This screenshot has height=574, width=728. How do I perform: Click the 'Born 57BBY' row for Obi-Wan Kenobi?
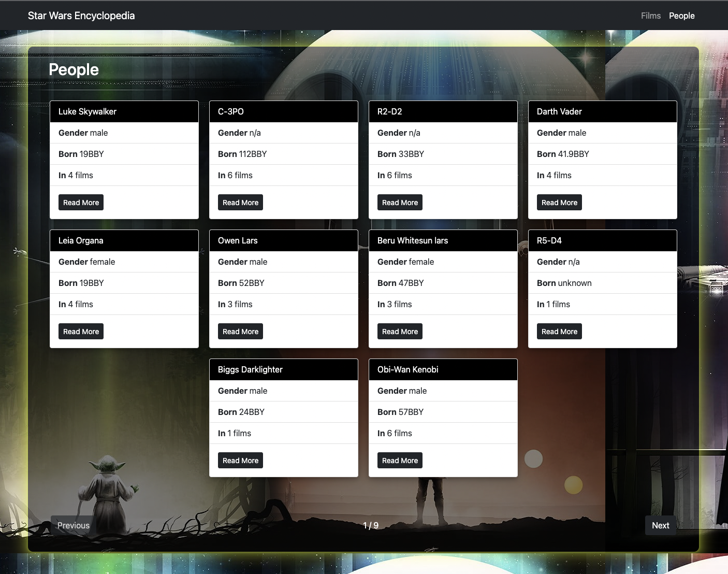tap(443, 412)
